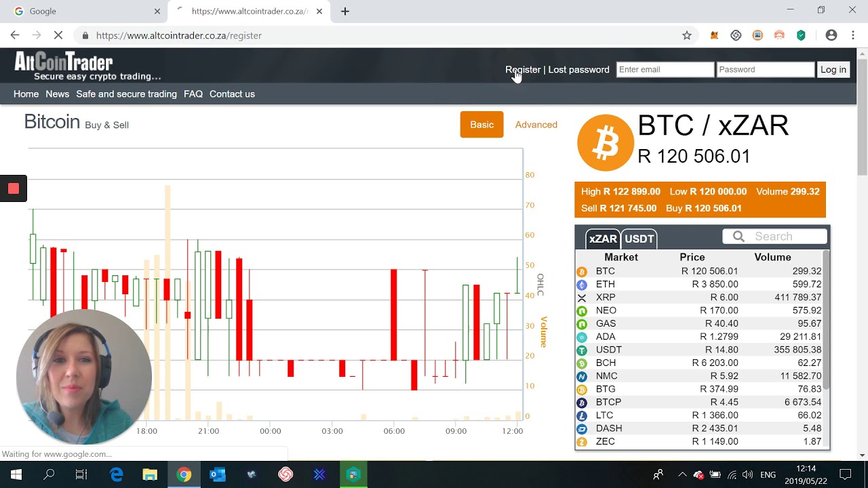Click the Log in button
Screen dimensions: 868x488
[833, 70]
